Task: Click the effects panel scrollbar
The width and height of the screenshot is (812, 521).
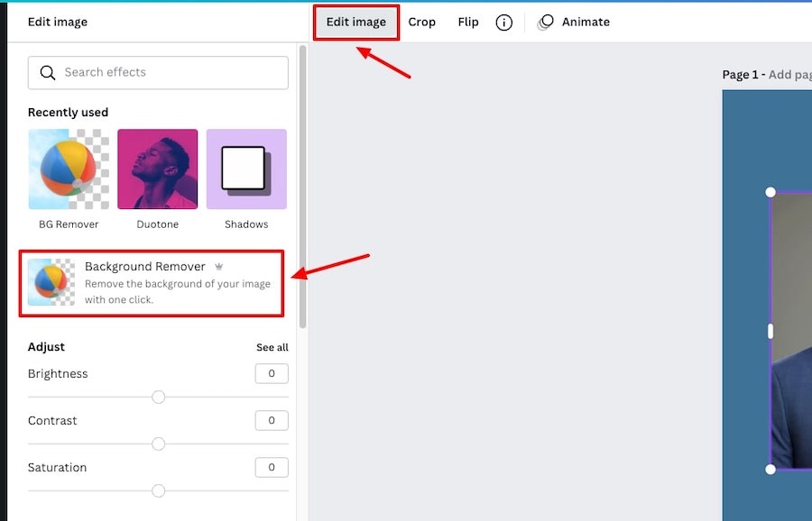Action: [303, 187]
